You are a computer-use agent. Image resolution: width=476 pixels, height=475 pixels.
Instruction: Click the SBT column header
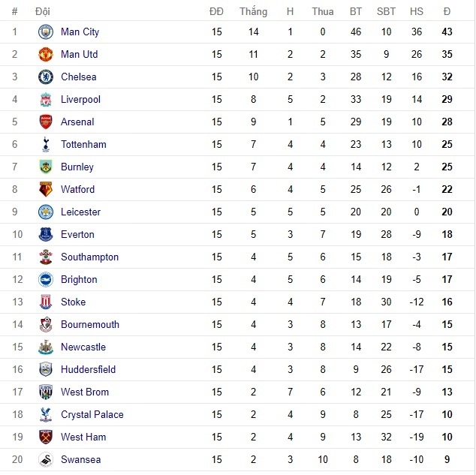[386, 11]
